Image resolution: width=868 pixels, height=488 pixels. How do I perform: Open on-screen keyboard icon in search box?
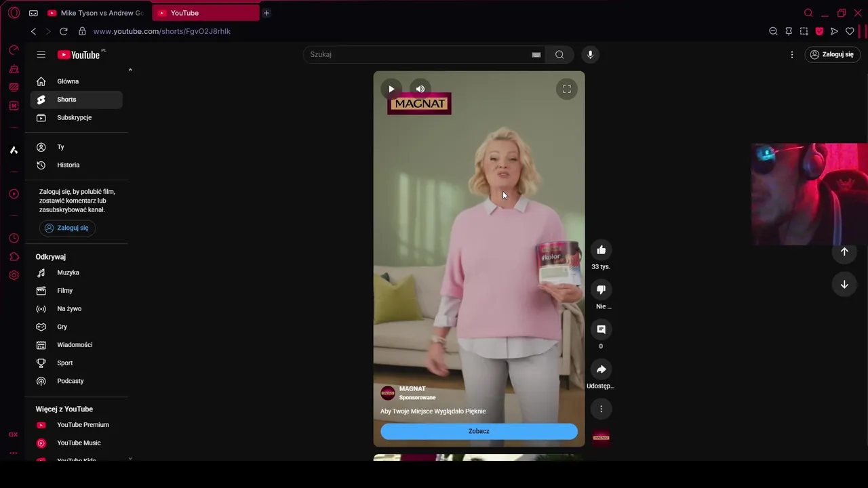point(536,55)
